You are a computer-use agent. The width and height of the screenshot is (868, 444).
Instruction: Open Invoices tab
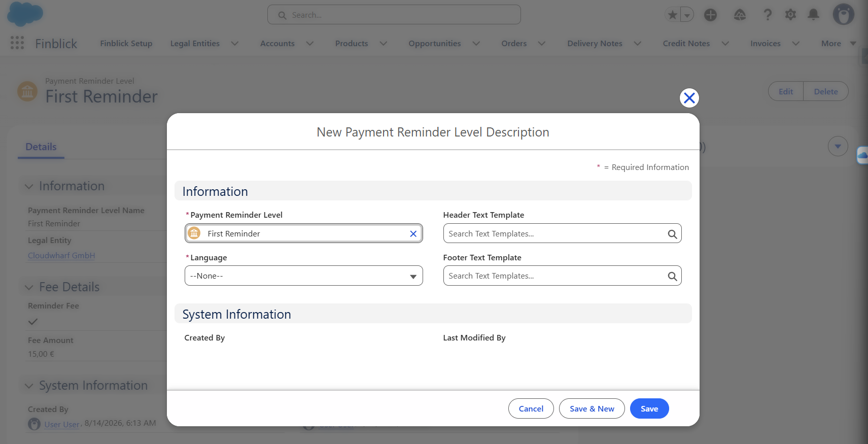click(765, 44)
